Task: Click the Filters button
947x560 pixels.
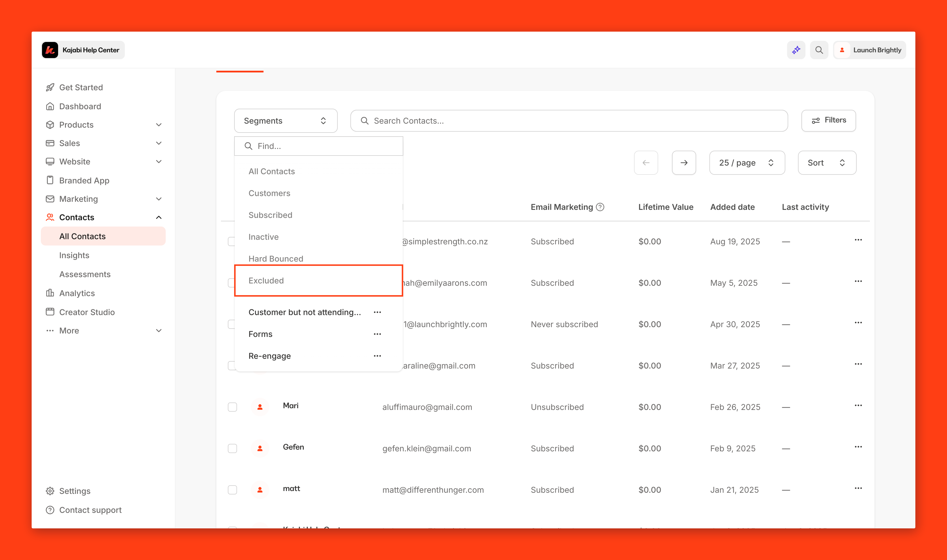Action: tap(828, 120)
